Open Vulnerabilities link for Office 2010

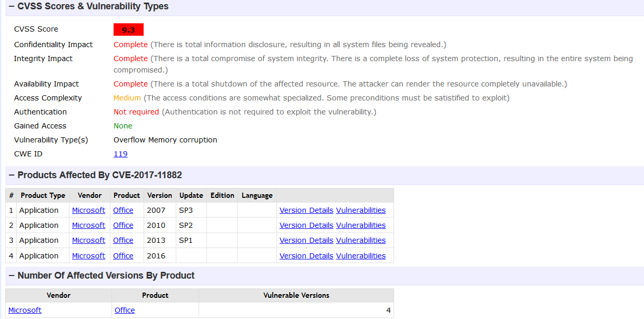(x=361, y=225)
